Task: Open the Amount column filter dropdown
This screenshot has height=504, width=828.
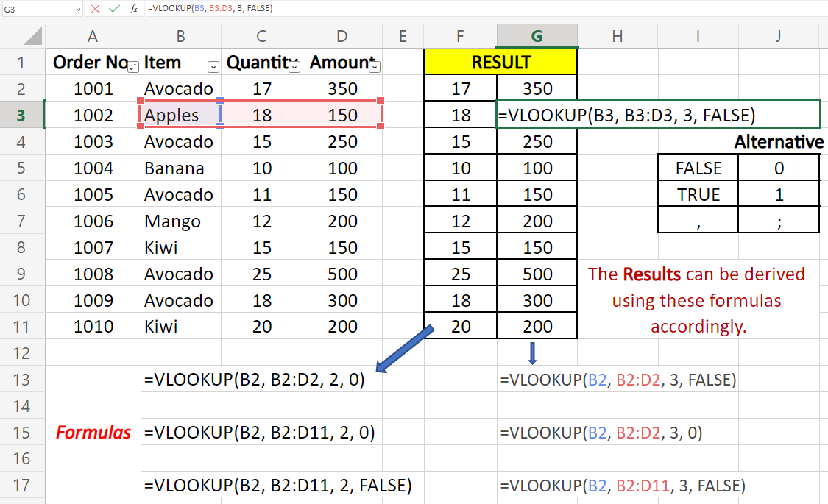Action: [x=375, y=67]
